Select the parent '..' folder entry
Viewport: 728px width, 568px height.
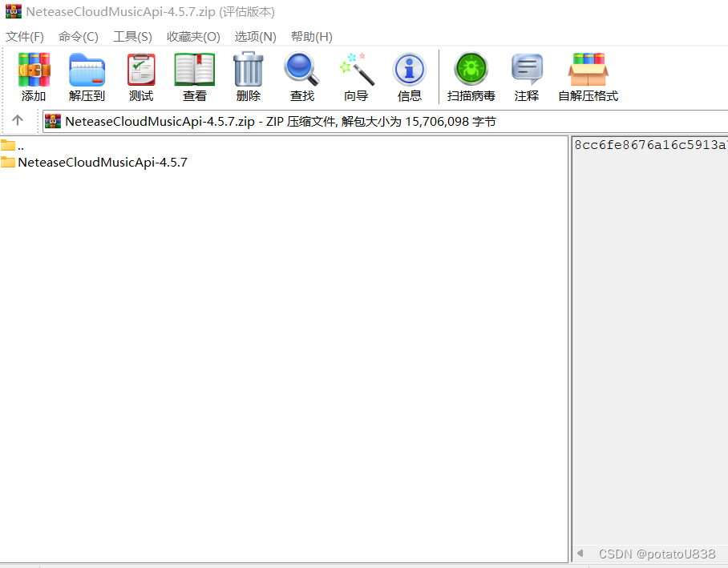[13, 146]
